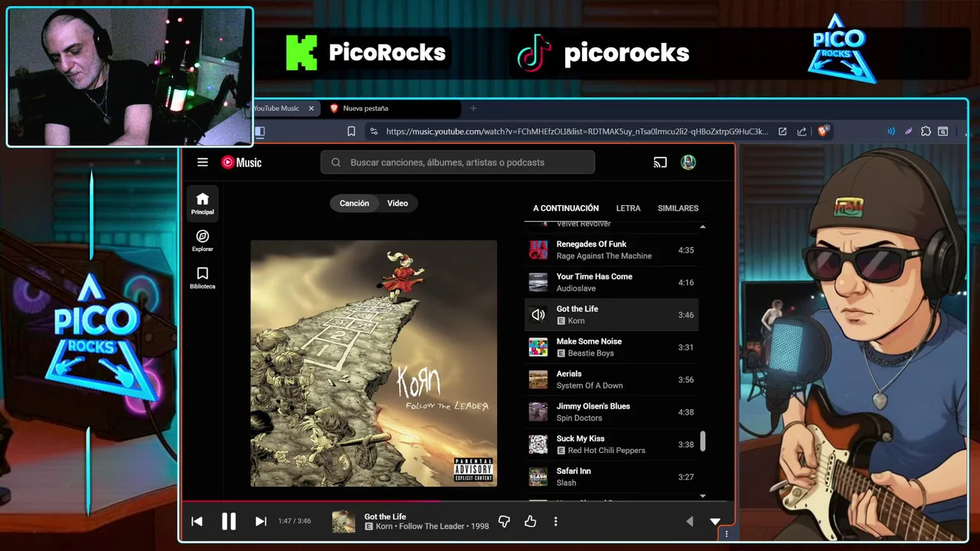Click the speaker icon on Got the Life row
This screenshot has width=980, height=551.
point(538,315)
